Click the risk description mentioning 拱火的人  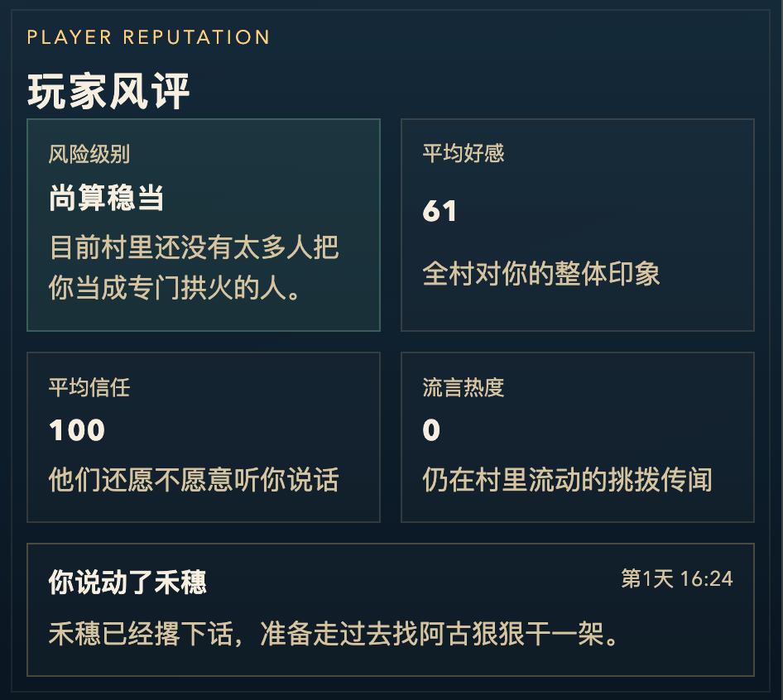(x=194, y=269)
